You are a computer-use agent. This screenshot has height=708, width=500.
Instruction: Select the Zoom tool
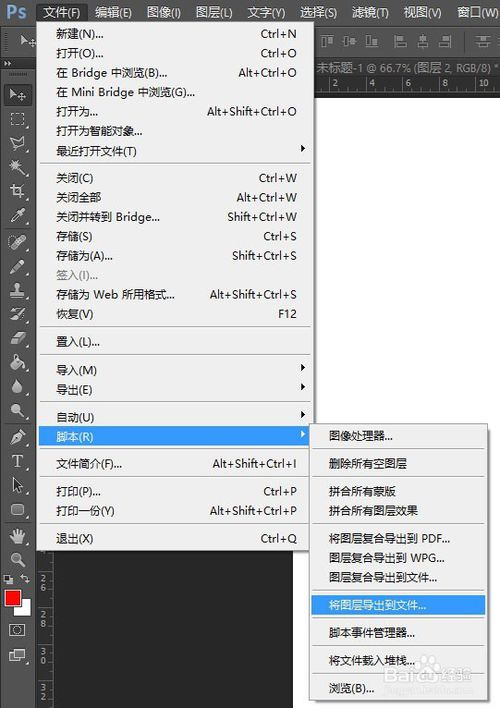(x=18, y=560)
